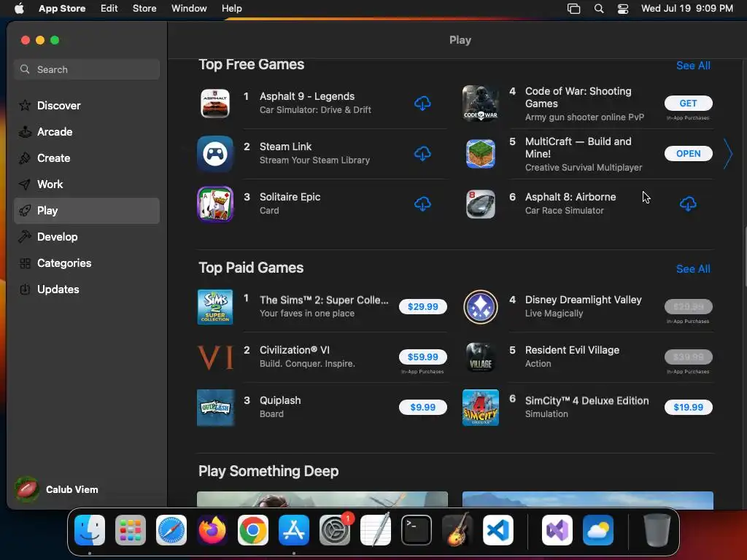Download Solitaire Epic via cloud icon
Viewport: 747px width, 560px height.
(x=422, y=204)
